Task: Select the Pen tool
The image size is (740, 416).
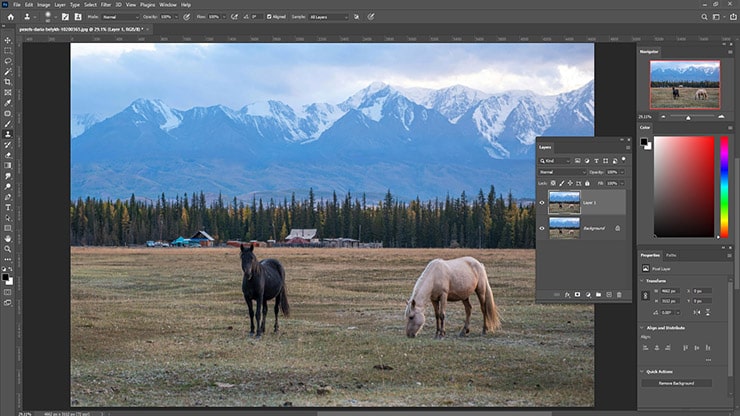Action: tap(8, 197)
